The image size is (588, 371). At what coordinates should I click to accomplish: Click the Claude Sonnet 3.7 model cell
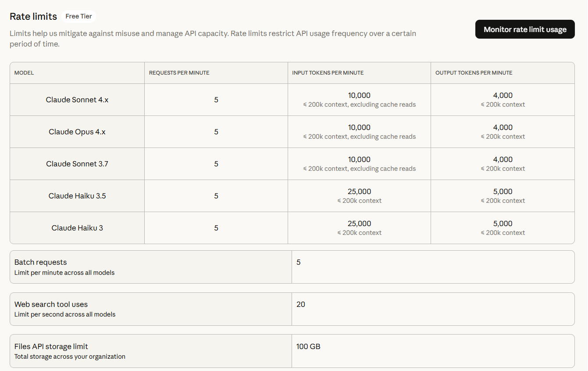(77, 164)
